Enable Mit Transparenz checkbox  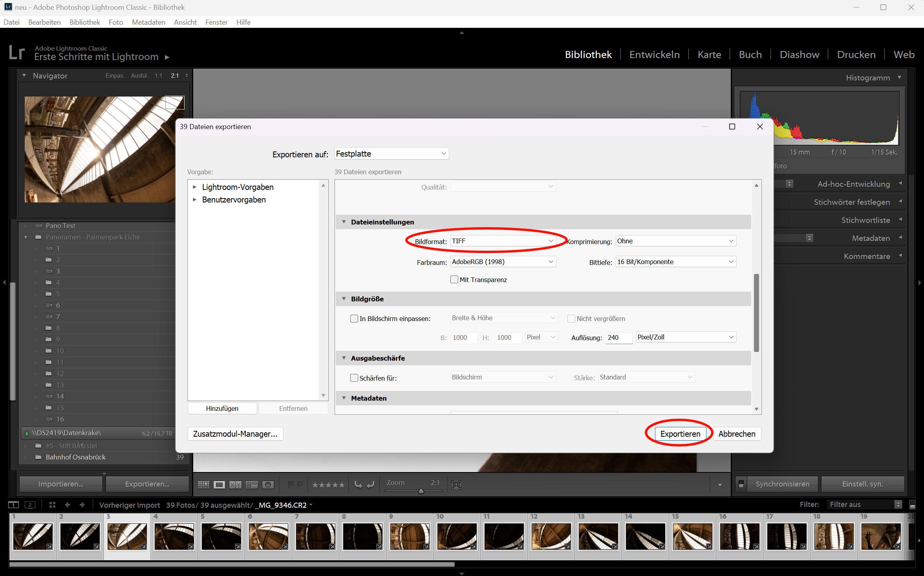coord(454,279)
